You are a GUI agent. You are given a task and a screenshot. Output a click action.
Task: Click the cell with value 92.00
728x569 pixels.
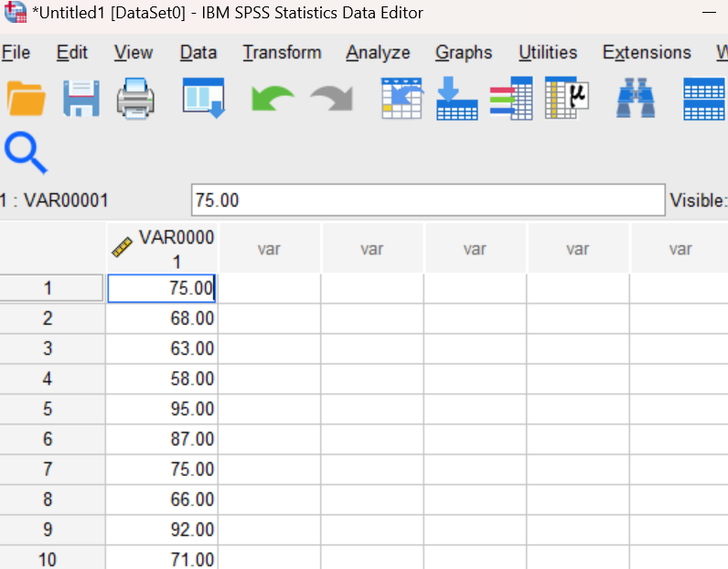click(162, 530)
